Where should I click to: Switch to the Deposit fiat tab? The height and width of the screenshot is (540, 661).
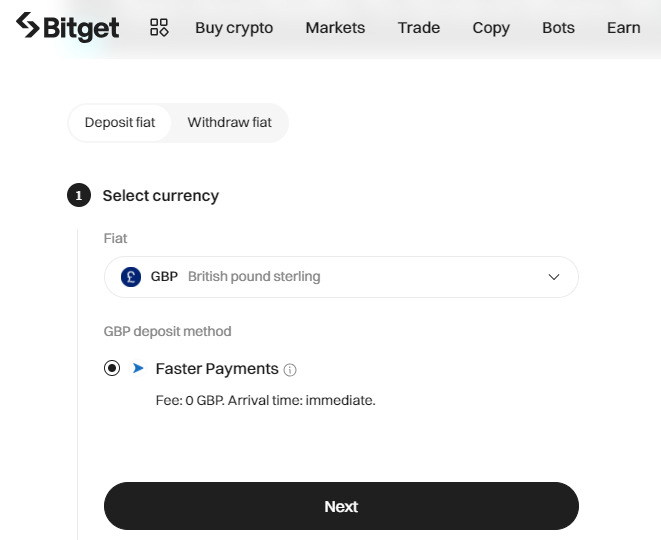120,123
